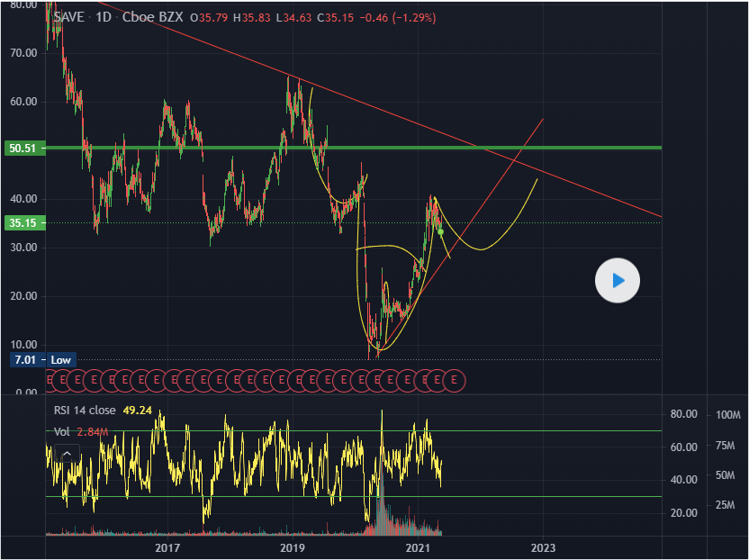Click the 2019 label on time axis
This screenshot has height=560, width=749.
[293, 547]
